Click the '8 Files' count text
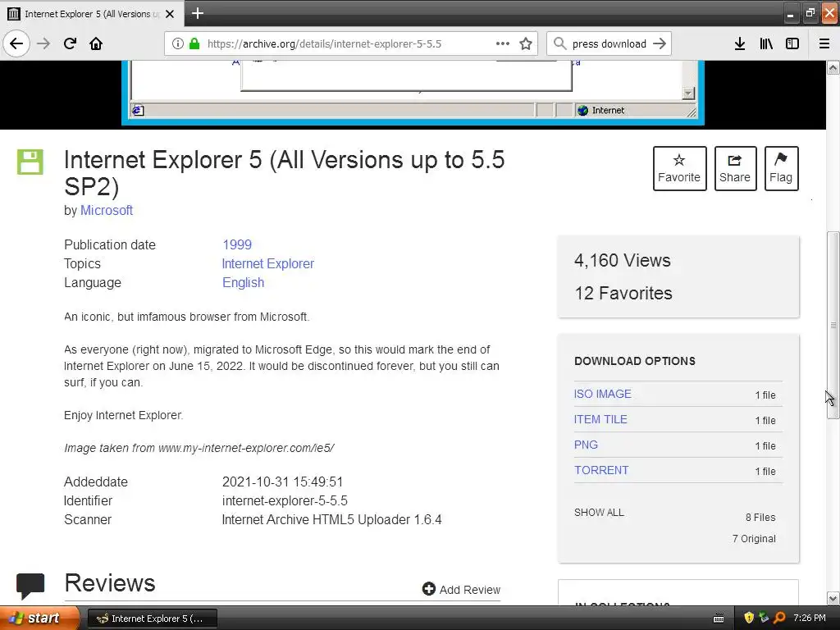This screenshot has width=840, height=630. [760, 518]
